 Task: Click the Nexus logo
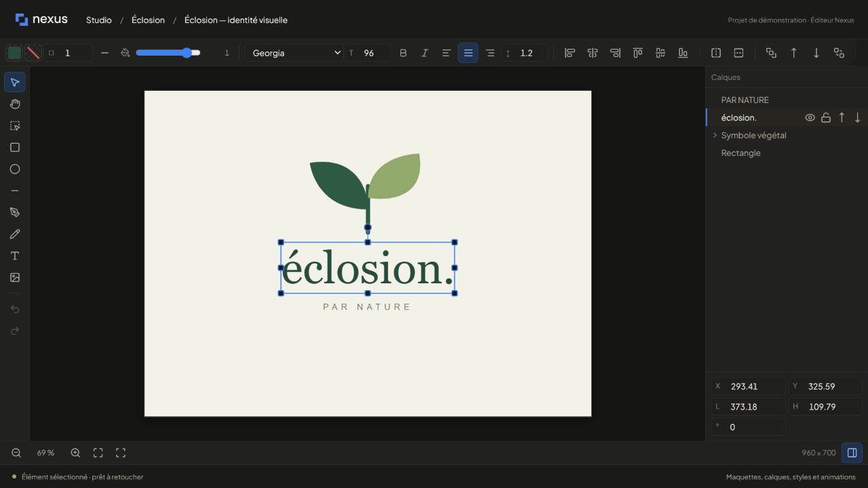(41, 20)
